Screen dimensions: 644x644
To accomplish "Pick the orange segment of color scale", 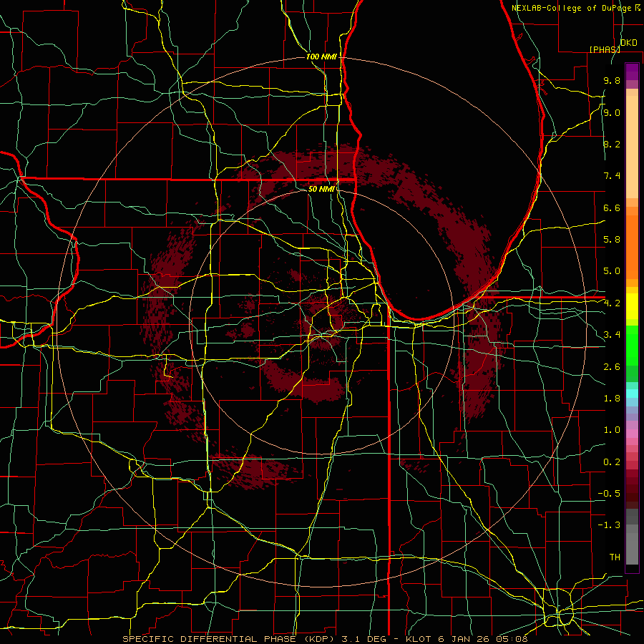I will coord(632,246).
